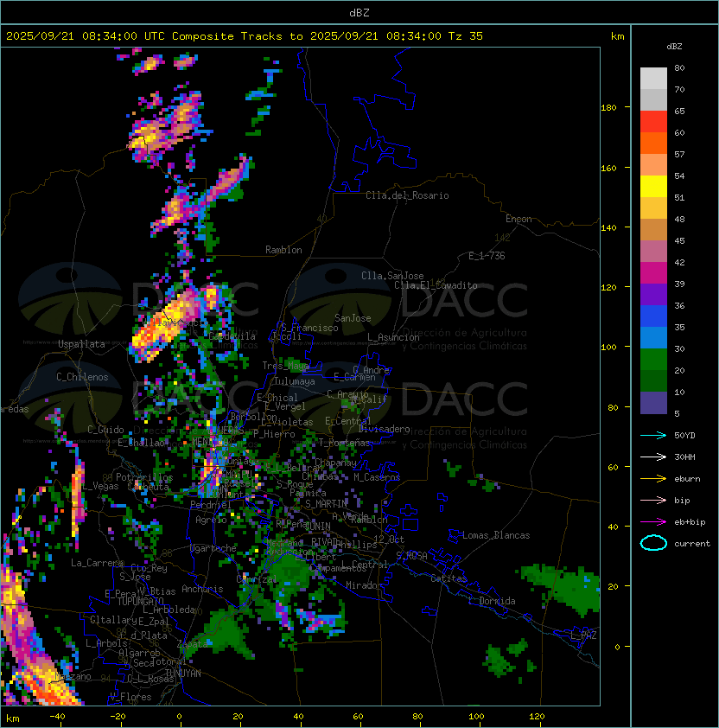The width and height of the screenshot is (719, 728).
Task: Click the 180 tick on vertical km axis
Action: (x=608, y=107)
